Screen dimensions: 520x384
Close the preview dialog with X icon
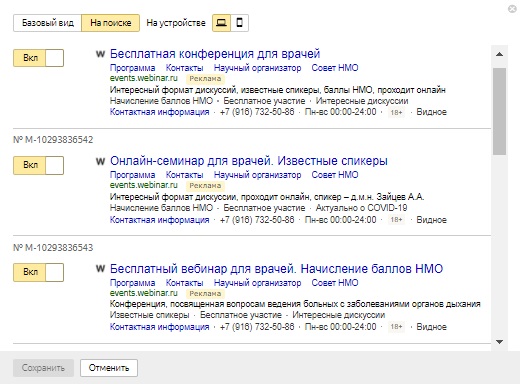pos(512,9)
